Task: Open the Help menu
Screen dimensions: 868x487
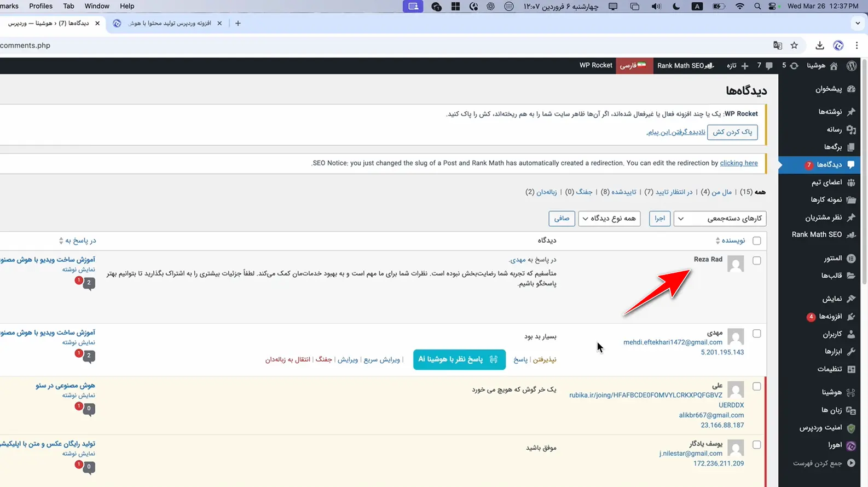Action: (x=127, y=6)
